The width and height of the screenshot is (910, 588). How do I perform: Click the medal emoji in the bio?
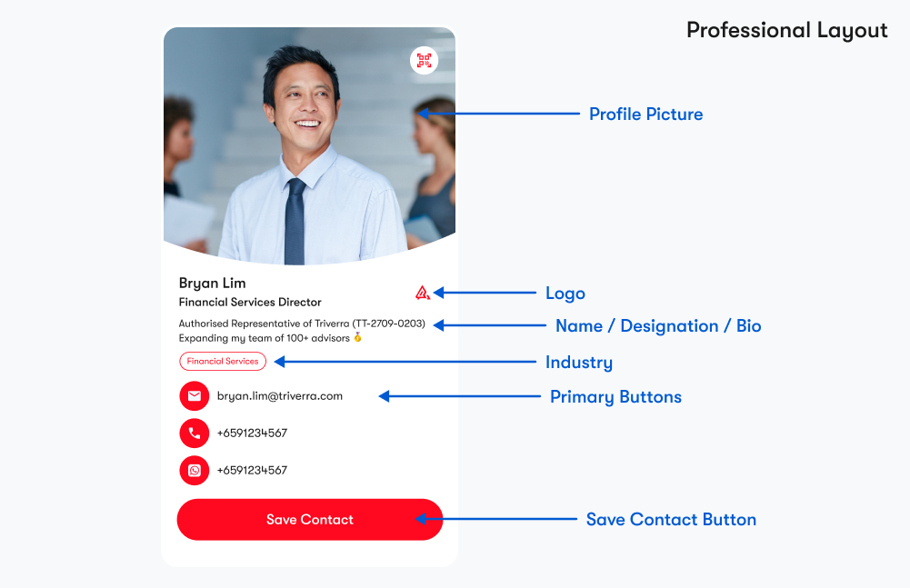click(357, 338)
